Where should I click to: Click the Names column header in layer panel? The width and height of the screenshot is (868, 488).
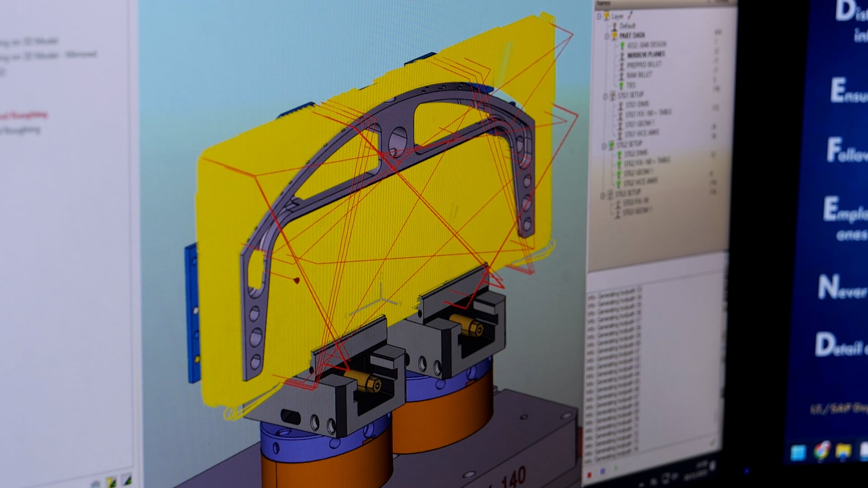coord(604,4)
